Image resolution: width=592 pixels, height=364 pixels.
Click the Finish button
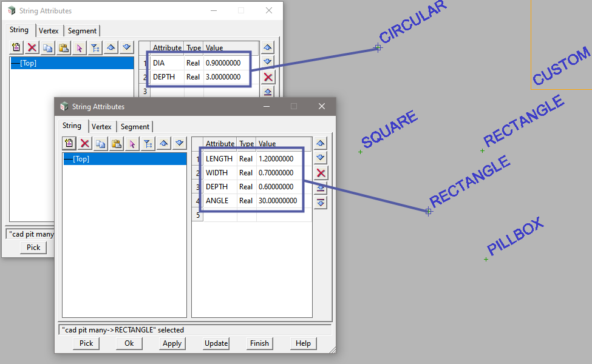click(x=259, y=343)
